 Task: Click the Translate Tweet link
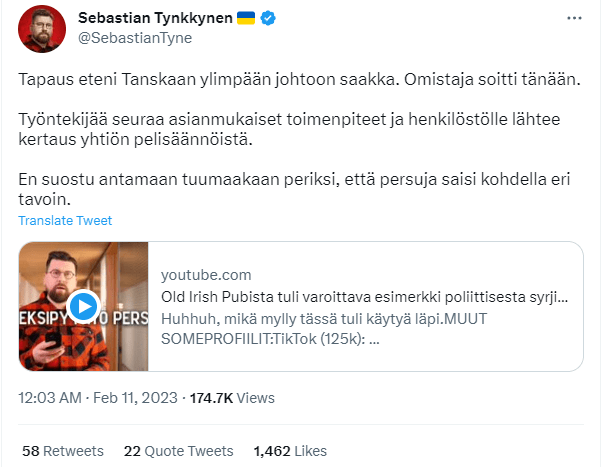65,220
